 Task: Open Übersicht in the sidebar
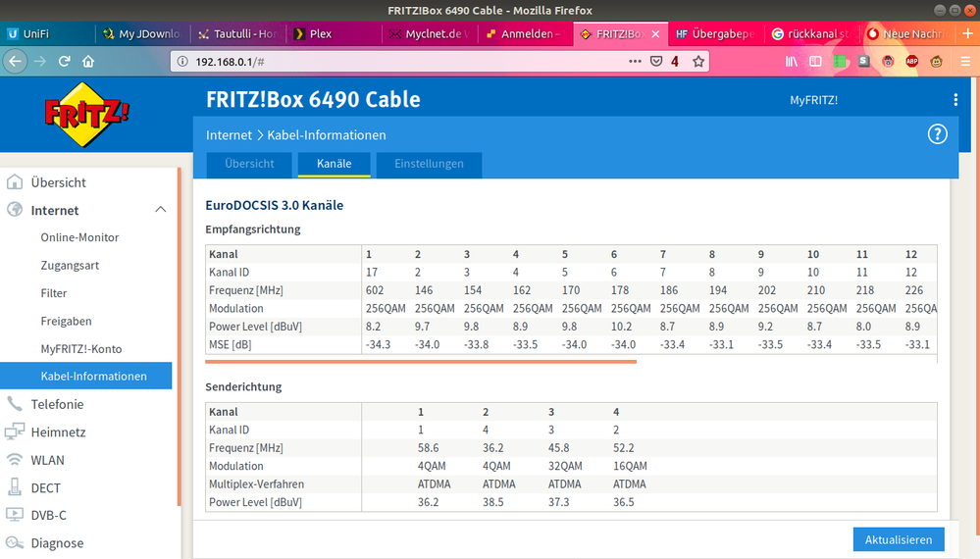point(58,182)
